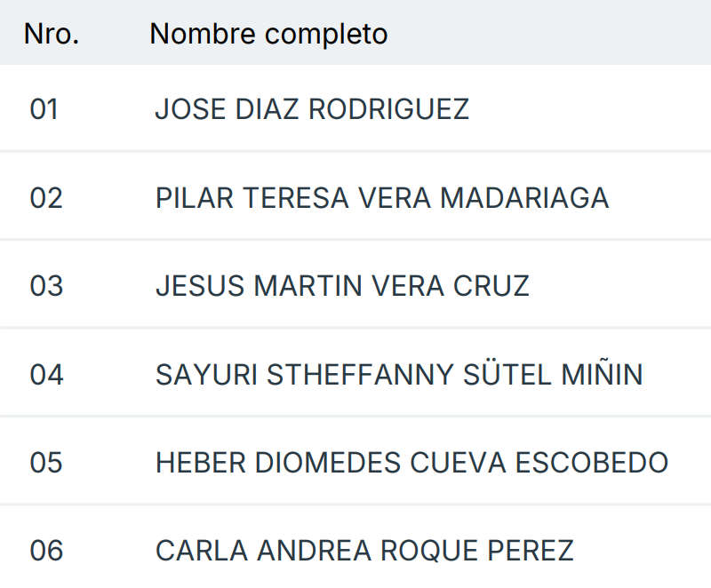Select row number 02

[46, 197]
